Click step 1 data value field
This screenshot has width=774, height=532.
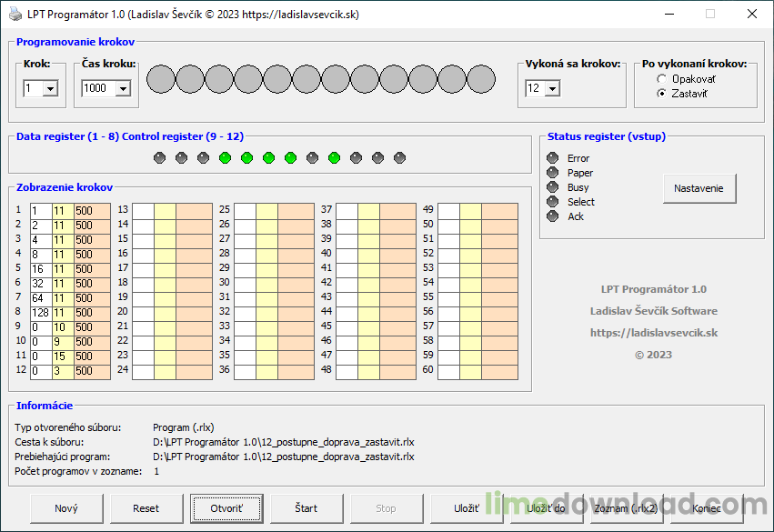point(41,210)
